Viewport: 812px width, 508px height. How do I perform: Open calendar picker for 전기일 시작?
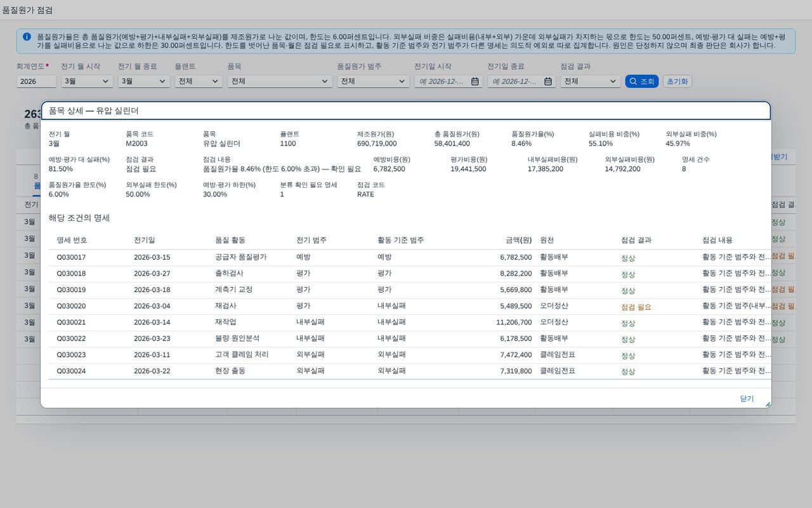pos(475,81)
